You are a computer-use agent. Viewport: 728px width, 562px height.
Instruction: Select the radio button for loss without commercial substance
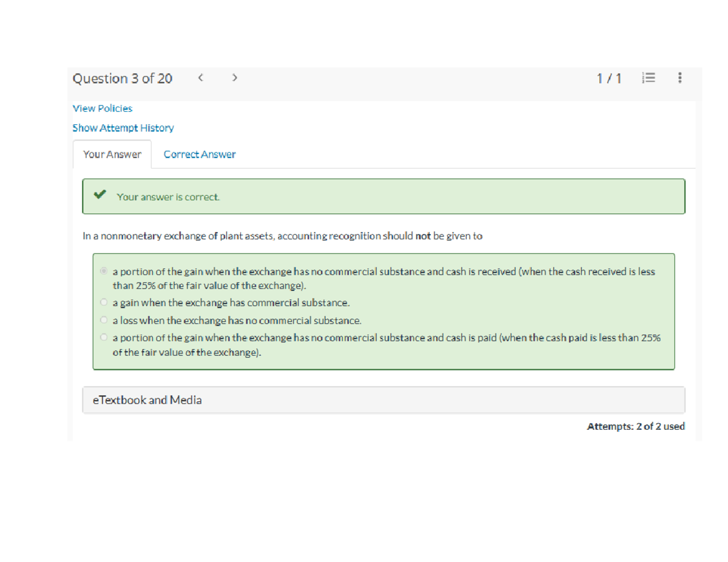point(104,320)
